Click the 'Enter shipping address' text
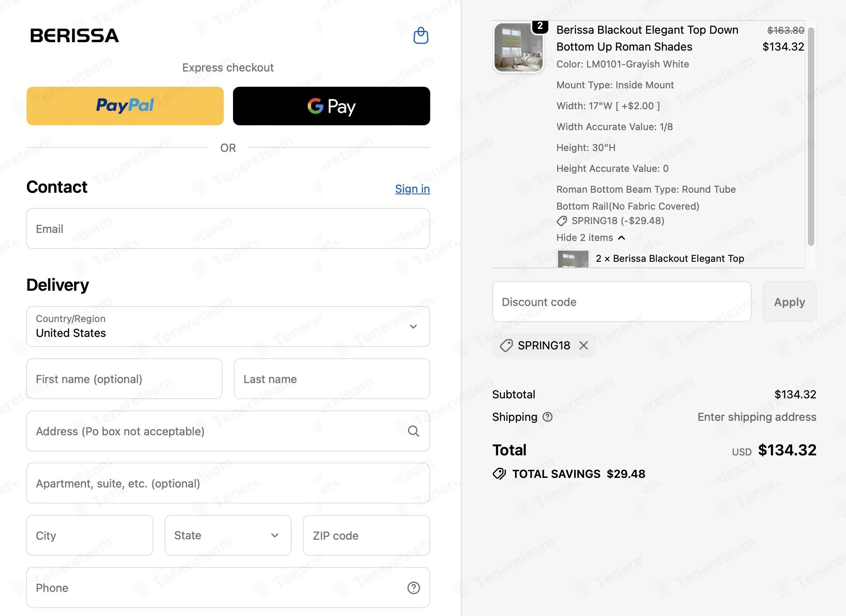Image resolution: width=846 pixels, height=616 pixels. click(x=757, y=417)
